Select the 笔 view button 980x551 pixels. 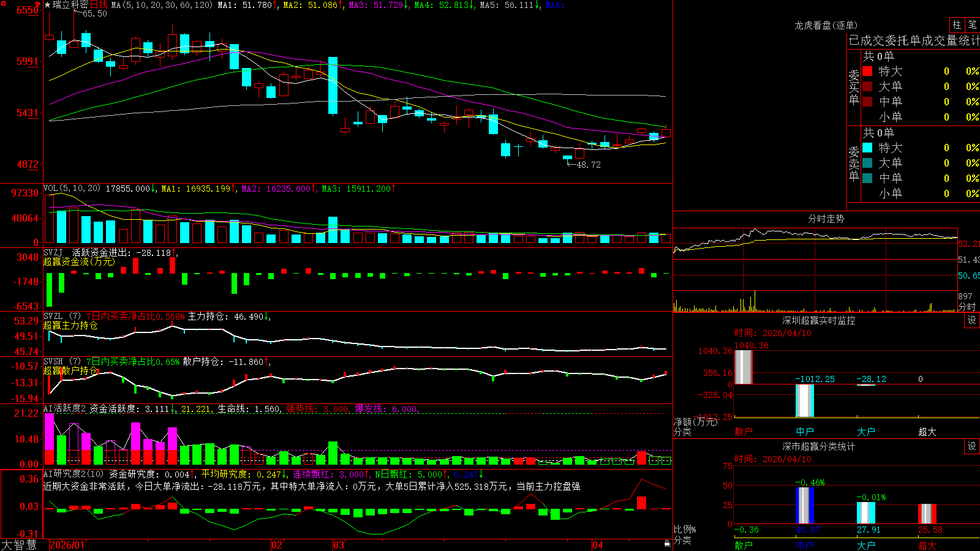point(972,24)
